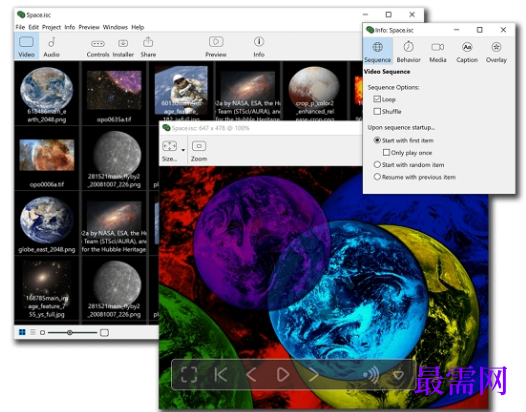The image size is (526, 412).
Task: Switch to Behavior tab in Info window
Action: click(x=408, y=51)
